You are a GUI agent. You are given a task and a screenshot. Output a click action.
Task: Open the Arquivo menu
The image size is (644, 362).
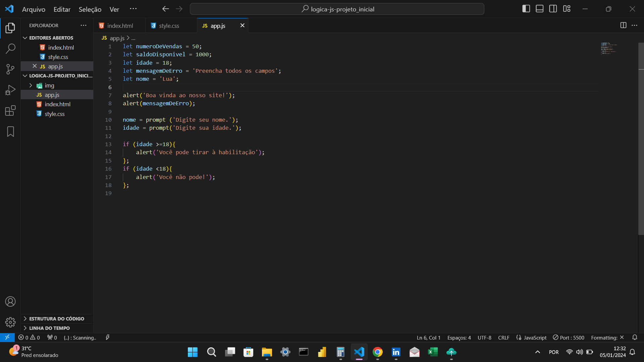click(34, 9)
